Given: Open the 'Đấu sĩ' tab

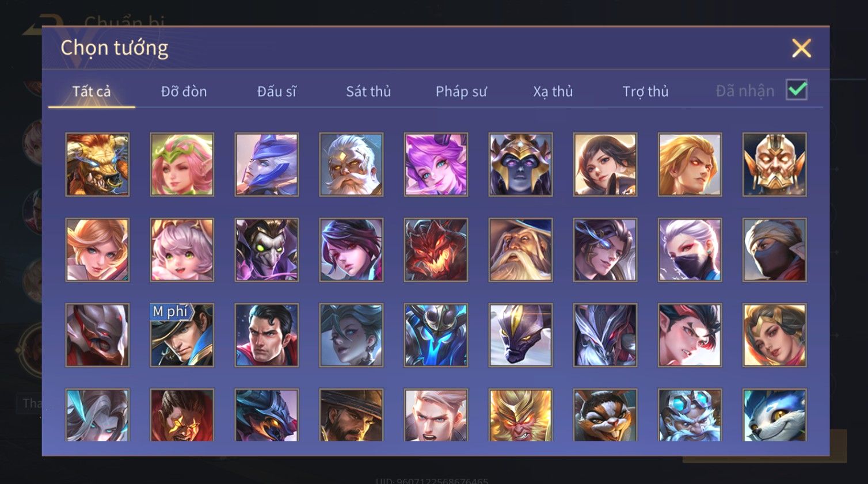Looking at the screenshot, I should click(276, 91).
